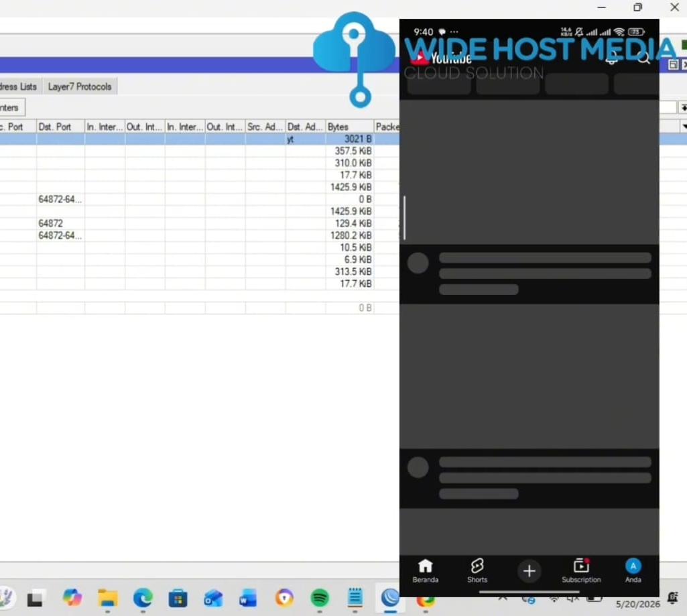Switch to the Layer7 Protocols tab
Viewport: 687px width, 616px height.
point(80,86)
